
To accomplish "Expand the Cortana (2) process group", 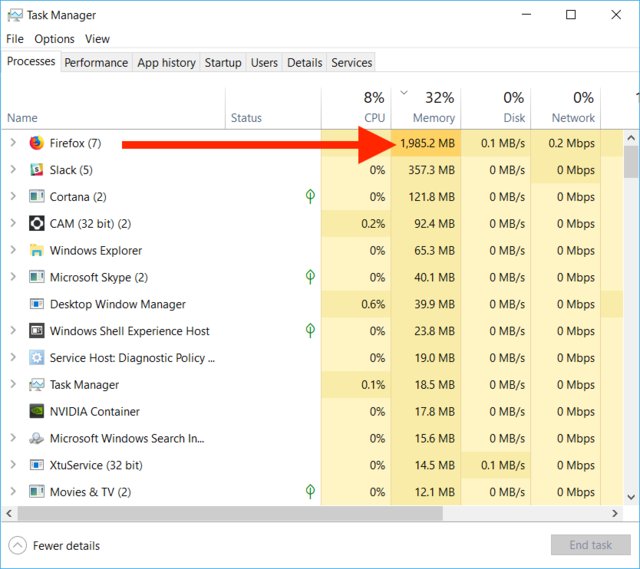I will point(13,197).
